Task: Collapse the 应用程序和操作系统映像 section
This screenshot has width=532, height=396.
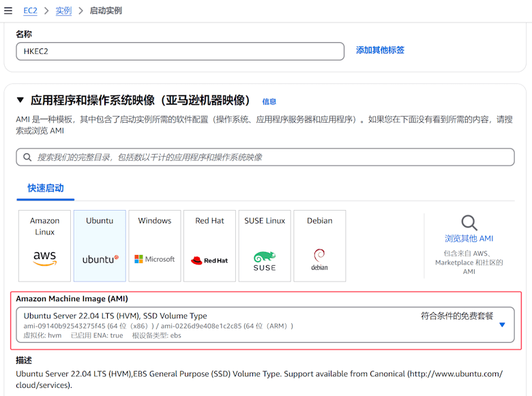Action: [20, 100]
